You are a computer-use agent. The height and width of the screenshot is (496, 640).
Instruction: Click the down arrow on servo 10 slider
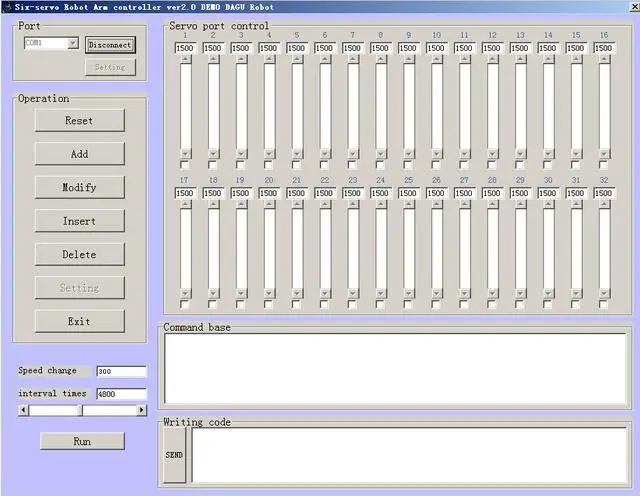click(436, 153)
